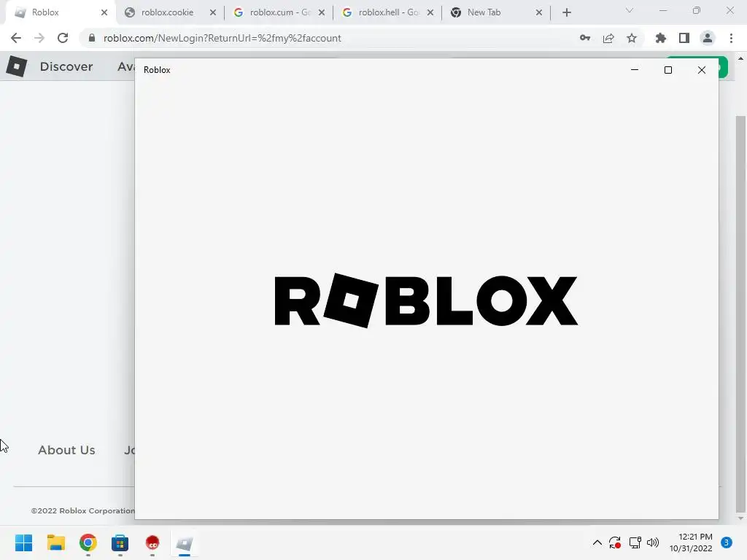
Task: Open the Windows Start menu
Action: 24,542
